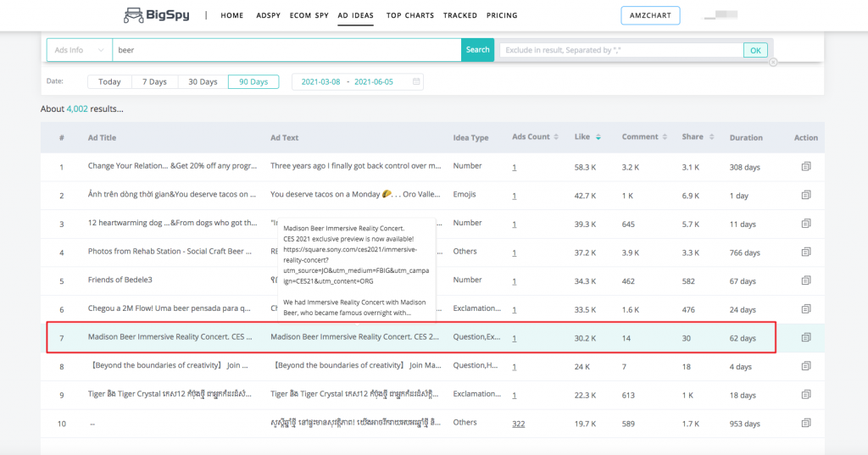The image size is (868, 455).
Task: Open action icon for row 10
Action: (x=806, y=423)
